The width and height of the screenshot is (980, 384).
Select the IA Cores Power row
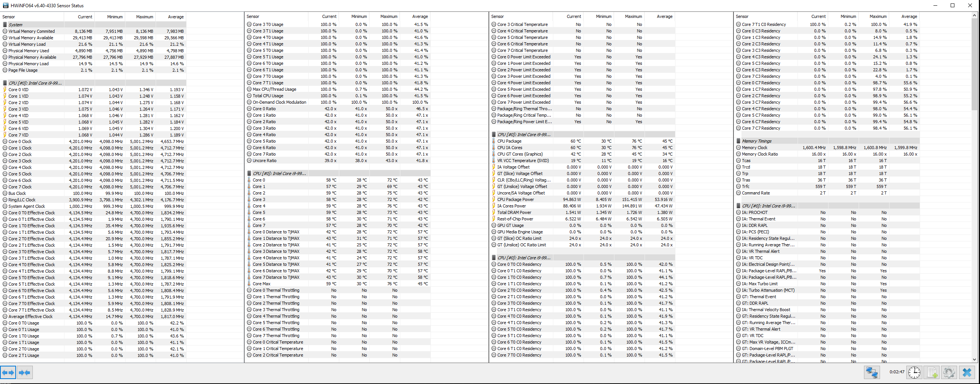[x=582, y=206]
